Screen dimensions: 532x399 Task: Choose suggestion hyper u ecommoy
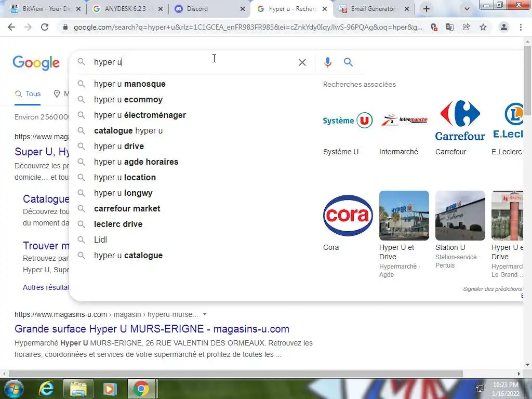point(128,99)
